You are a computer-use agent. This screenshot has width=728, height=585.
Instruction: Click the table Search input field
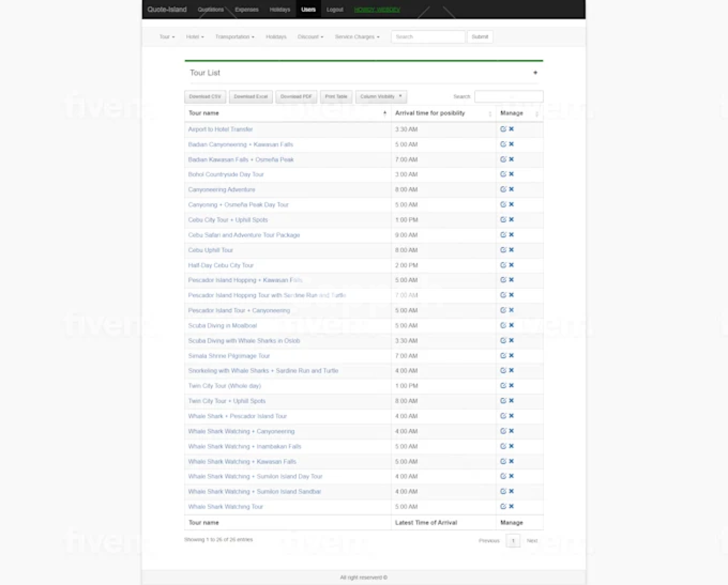point(508,97)
